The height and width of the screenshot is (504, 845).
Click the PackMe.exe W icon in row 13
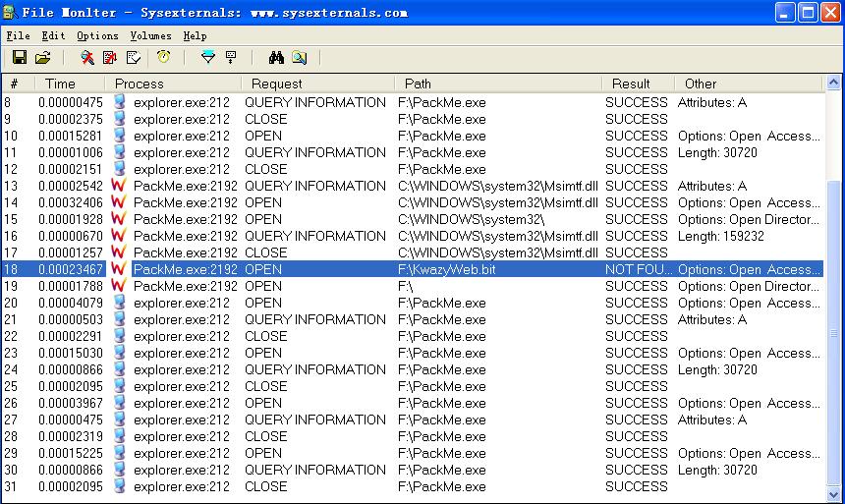coord(119,186)
